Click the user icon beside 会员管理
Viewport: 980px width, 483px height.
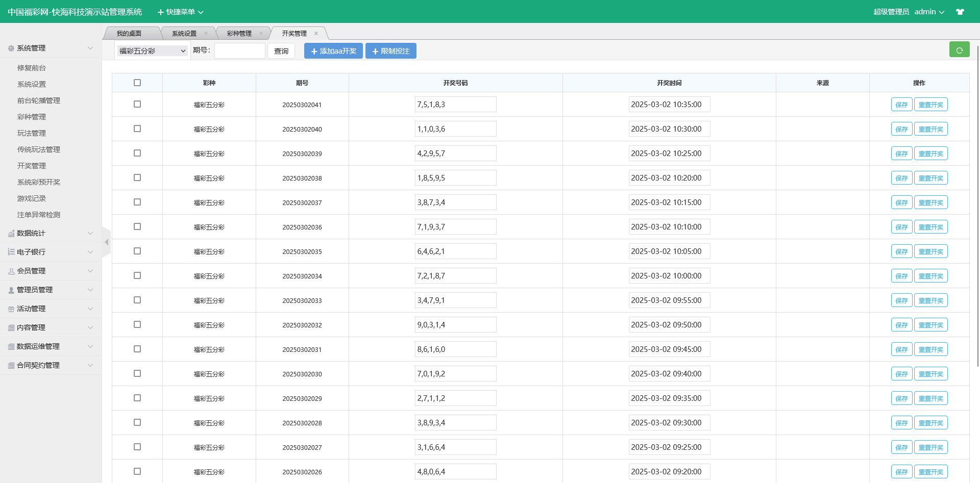click(11, 271)
